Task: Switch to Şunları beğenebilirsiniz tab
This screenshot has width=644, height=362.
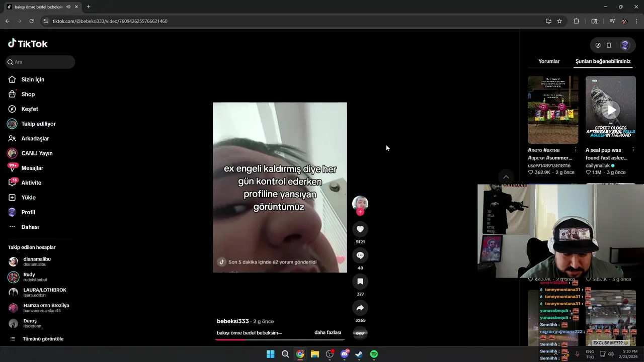Action: tap(603, 61)
